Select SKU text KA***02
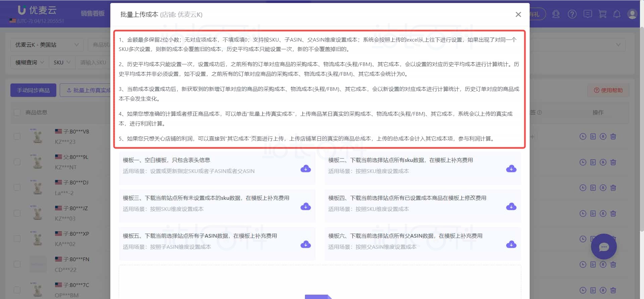The height and width of the screenshot is (299, 644). pyautogui.click(x=65, y=244)
